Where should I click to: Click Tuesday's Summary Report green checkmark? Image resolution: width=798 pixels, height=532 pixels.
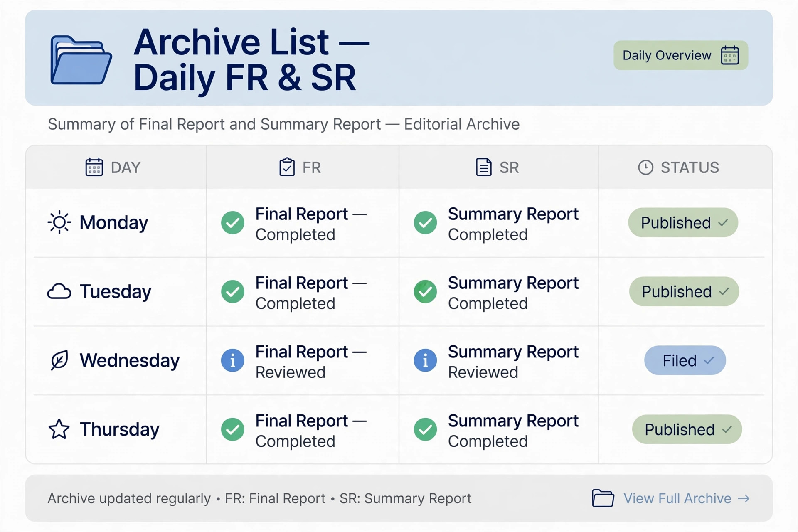(x=425, y=292)
